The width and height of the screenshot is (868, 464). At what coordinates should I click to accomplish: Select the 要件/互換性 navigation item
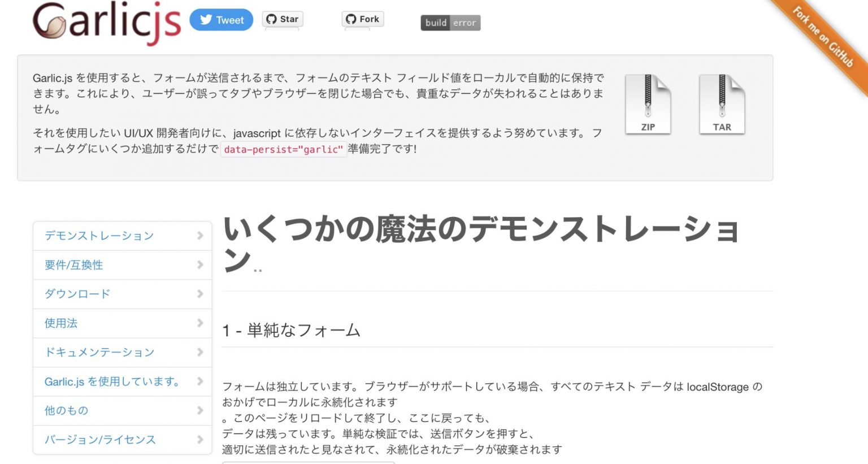(73, 264)
